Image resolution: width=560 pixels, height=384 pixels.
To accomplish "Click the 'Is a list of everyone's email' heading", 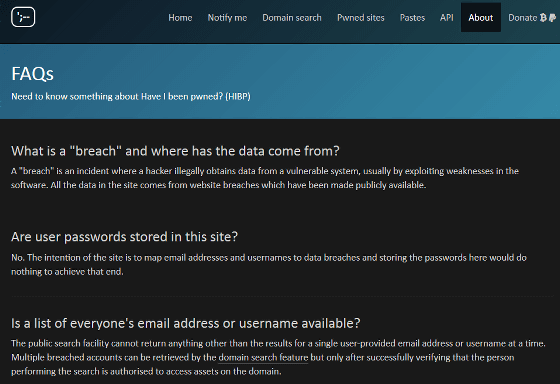I will (186, 323).
